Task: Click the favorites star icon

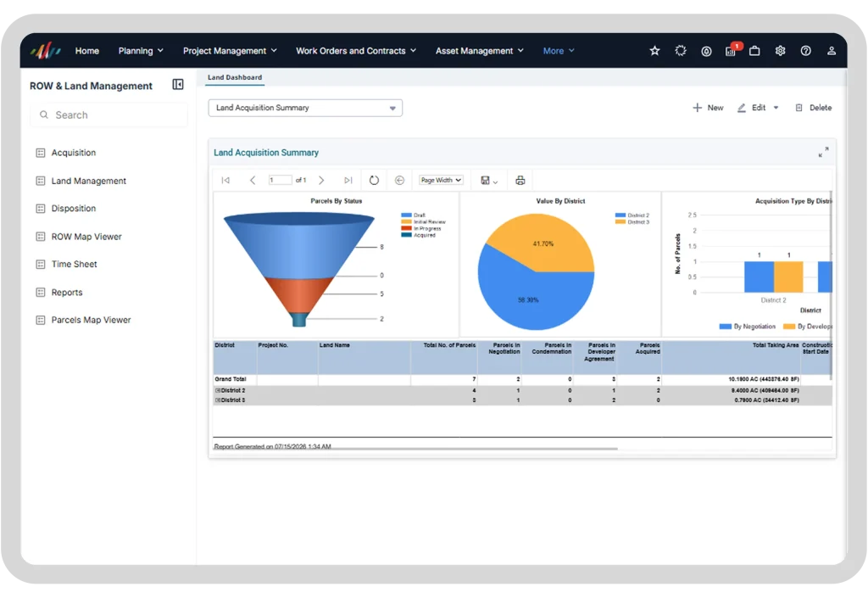Action: [x=654, y=51]
